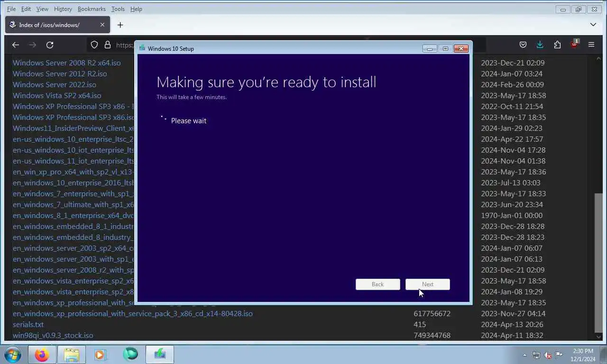Click scrollbar down arrow in Firefox

(598, 337)
